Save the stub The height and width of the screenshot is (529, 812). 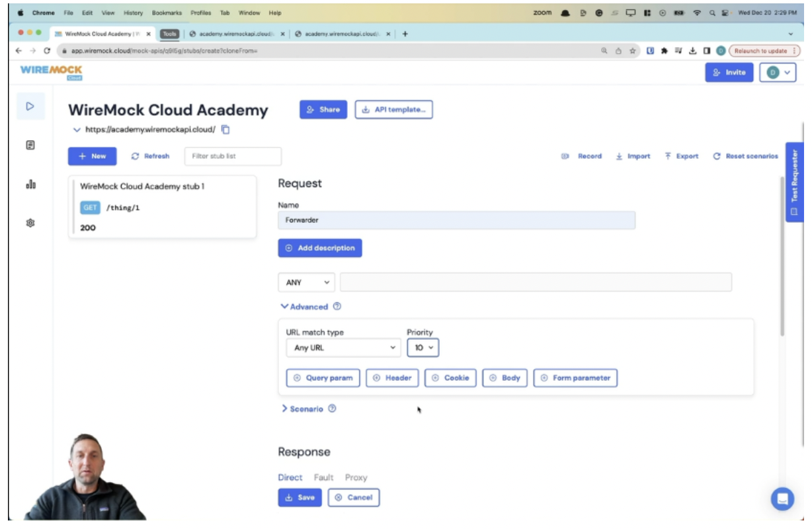click(x=300, y=497)
